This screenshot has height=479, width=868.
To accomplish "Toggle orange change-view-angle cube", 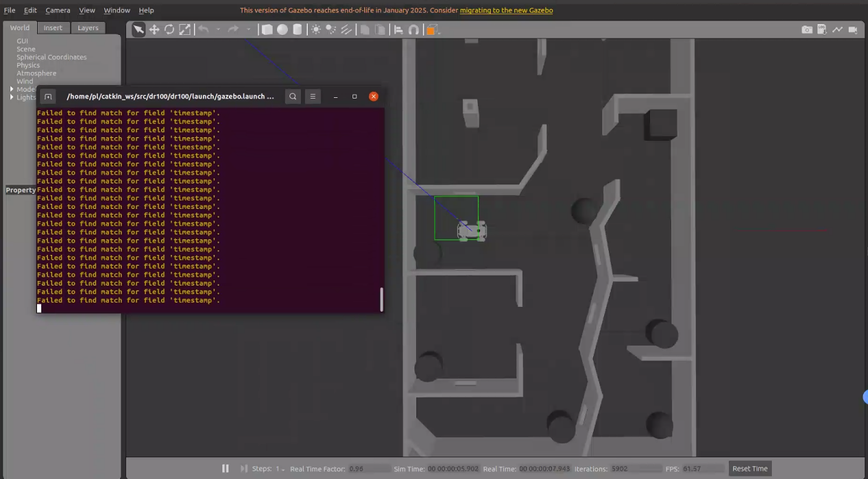I will [x=432, y=29].
